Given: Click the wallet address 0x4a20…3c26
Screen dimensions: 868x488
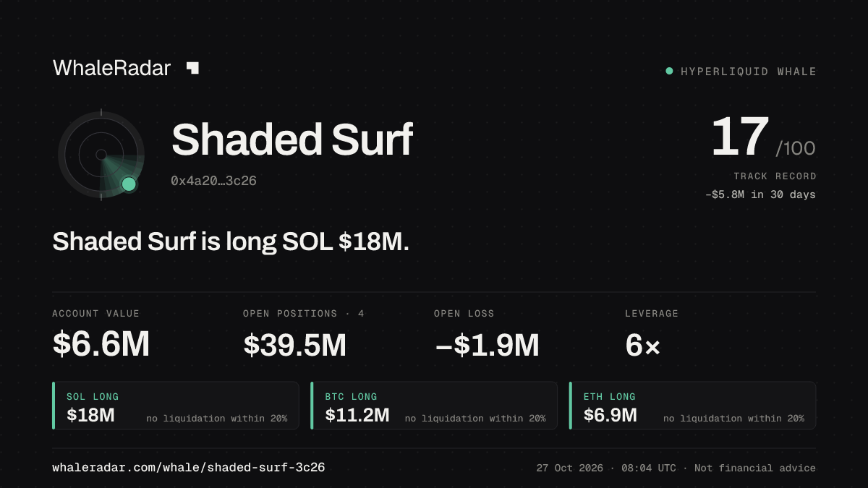Looking at the screenshot, I should click(x=213, y=181).
